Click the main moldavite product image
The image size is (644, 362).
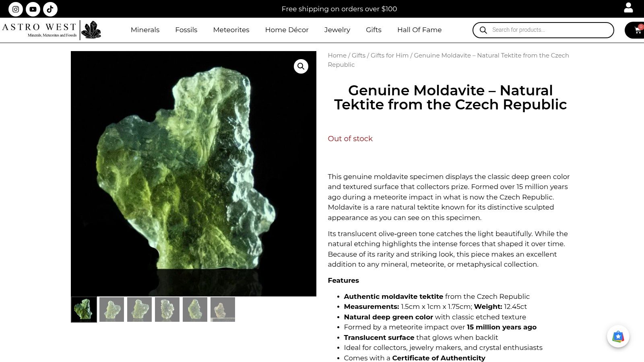(194, 174)
